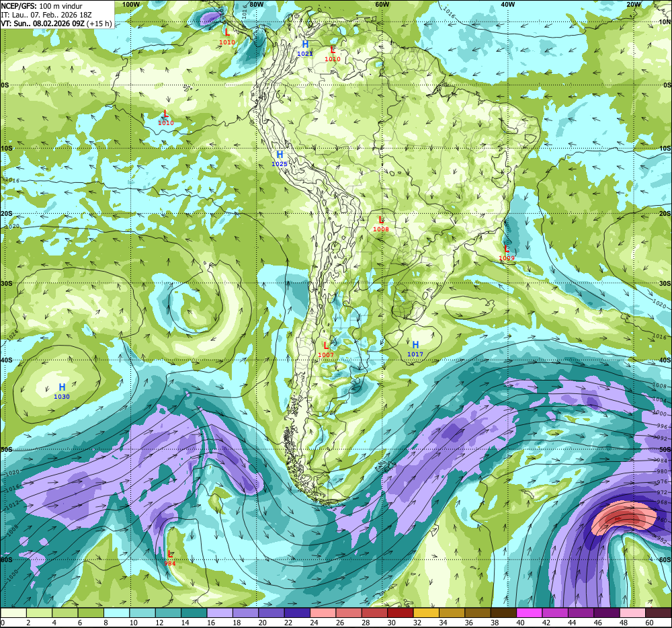Image resolution: width=672 pixels, height=628 pixels.
Task: Click the 100W longitude label
Action: 131,4
